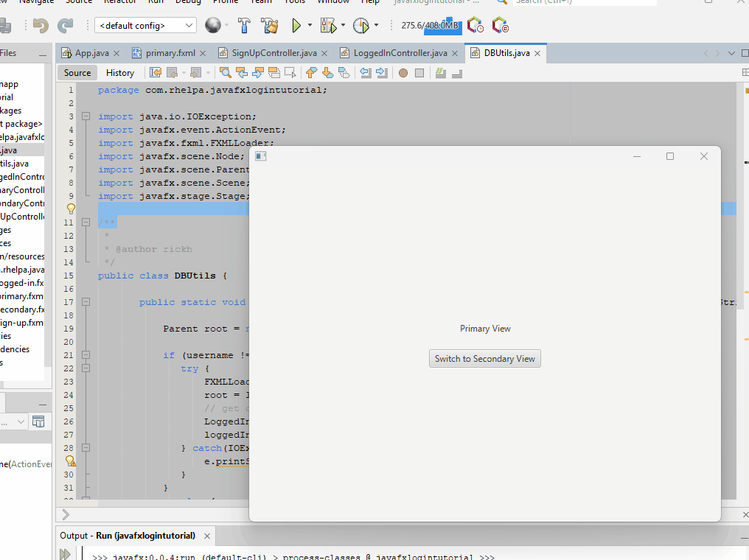Click Stop Macro Recording square icon
Screen dimensions: 749x560
[x=419, y=73]
